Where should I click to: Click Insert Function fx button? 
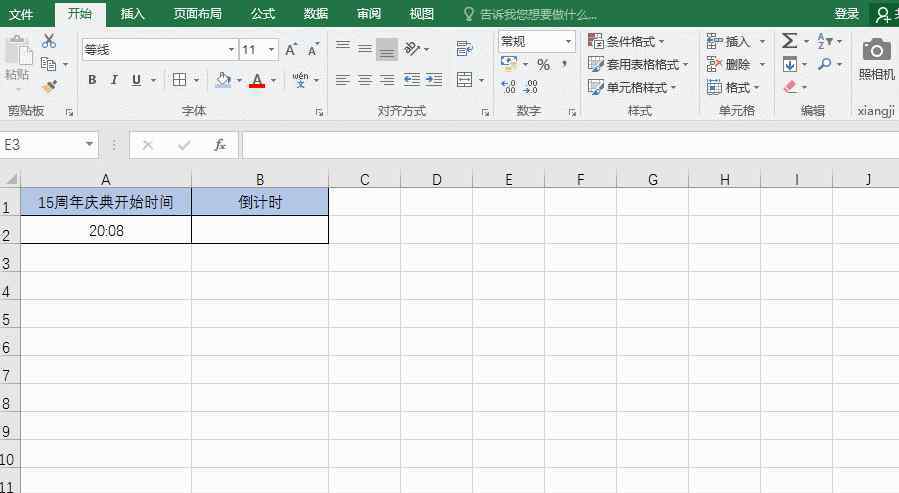click(220, 145)
